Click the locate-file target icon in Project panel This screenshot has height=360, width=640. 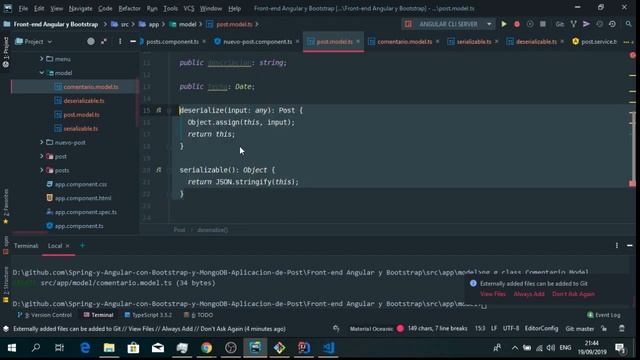coord(91,41)
